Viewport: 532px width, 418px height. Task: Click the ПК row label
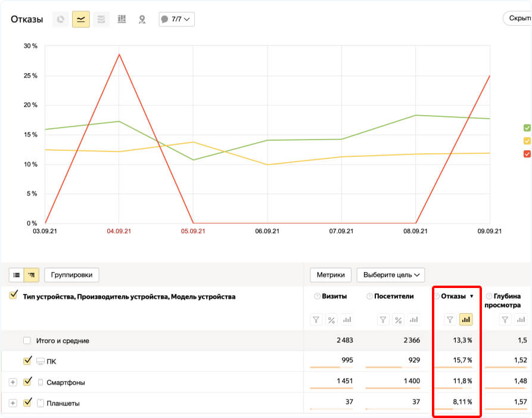click(x=51, y=361)
